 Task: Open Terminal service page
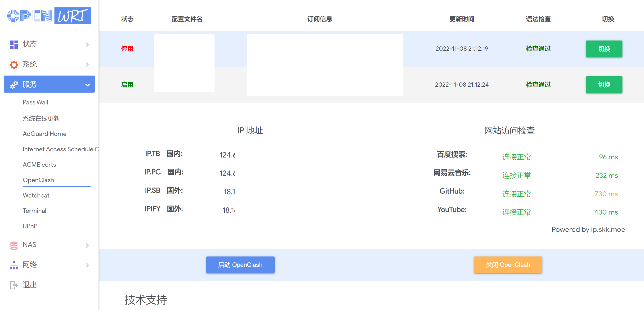tap(35, 211)
